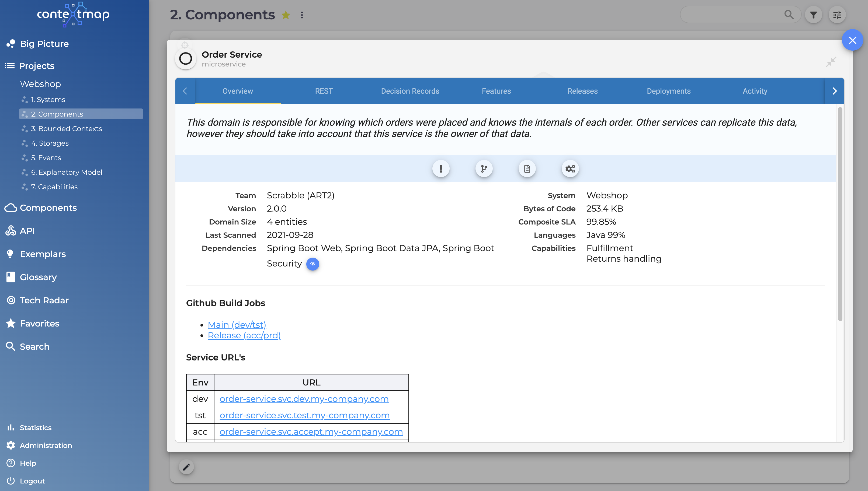This screenshot has width=868, height=491.
Task: Open 1. Systems view
Action: (x=48, y=100)
